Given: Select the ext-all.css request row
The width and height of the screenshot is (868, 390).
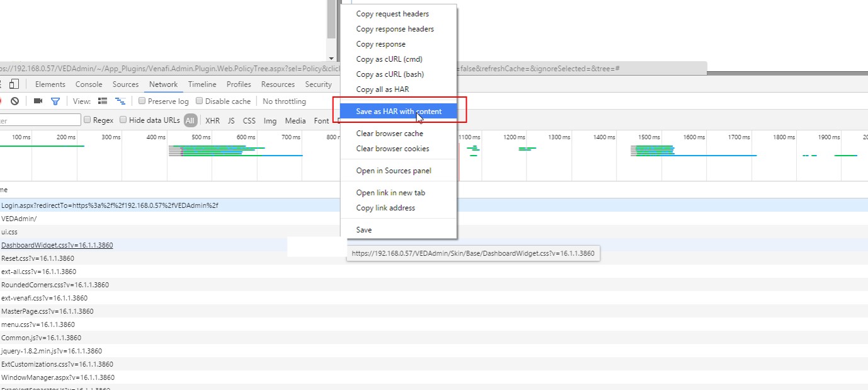Looking at the screenshot, I should (434, 272).
